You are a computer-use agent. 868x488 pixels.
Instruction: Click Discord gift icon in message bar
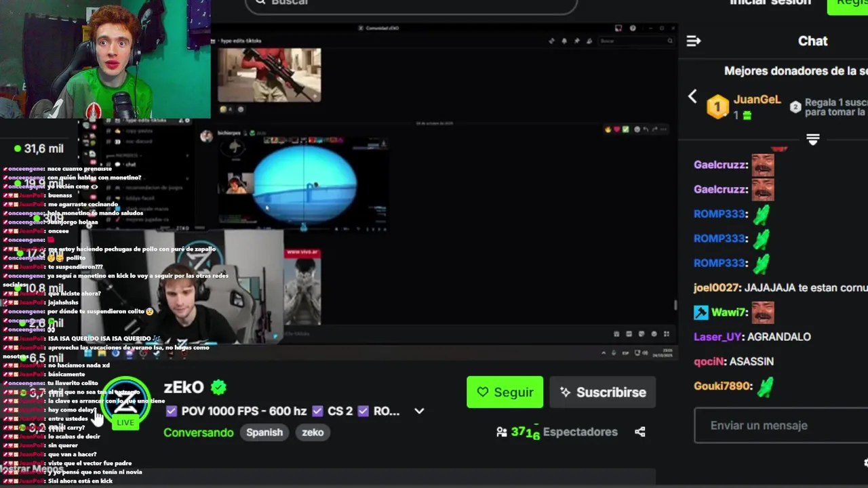point(616,333)
